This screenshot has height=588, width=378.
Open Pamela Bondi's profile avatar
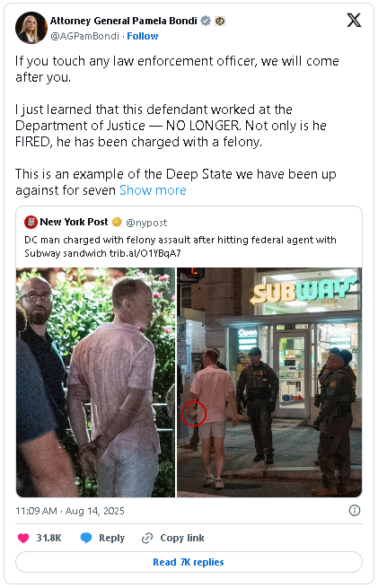31,27
